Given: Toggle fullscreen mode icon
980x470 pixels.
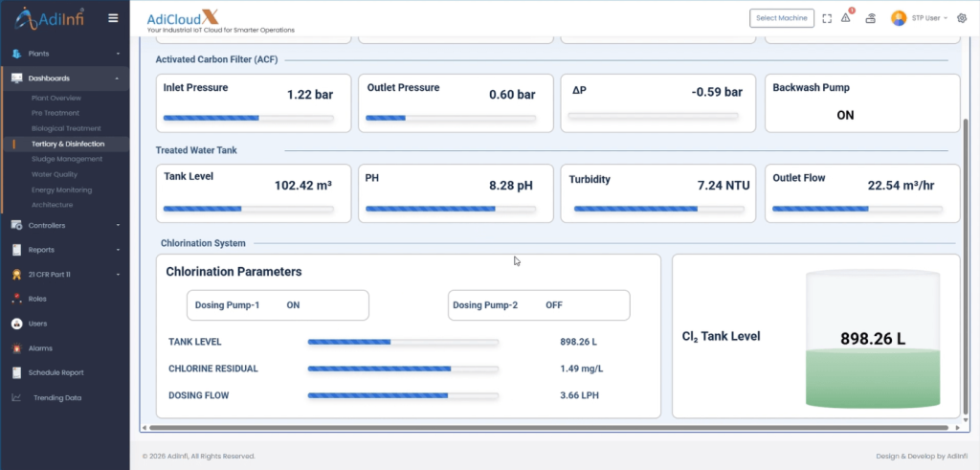Looking at the screenshot, I should click(x=827, y=18).
